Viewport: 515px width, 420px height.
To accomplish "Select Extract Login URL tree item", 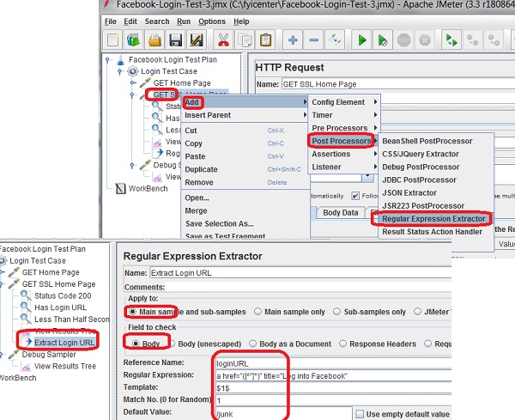I will click(x=64, y=343).
